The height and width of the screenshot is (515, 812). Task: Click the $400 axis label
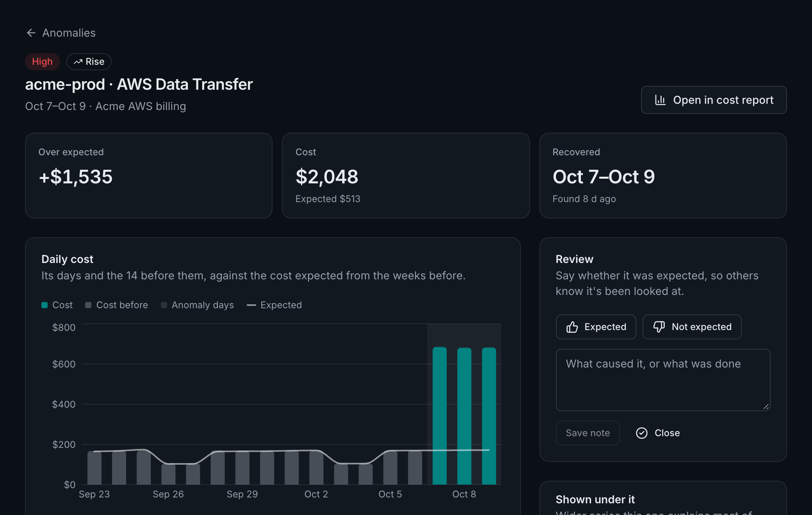pos(64,404)
